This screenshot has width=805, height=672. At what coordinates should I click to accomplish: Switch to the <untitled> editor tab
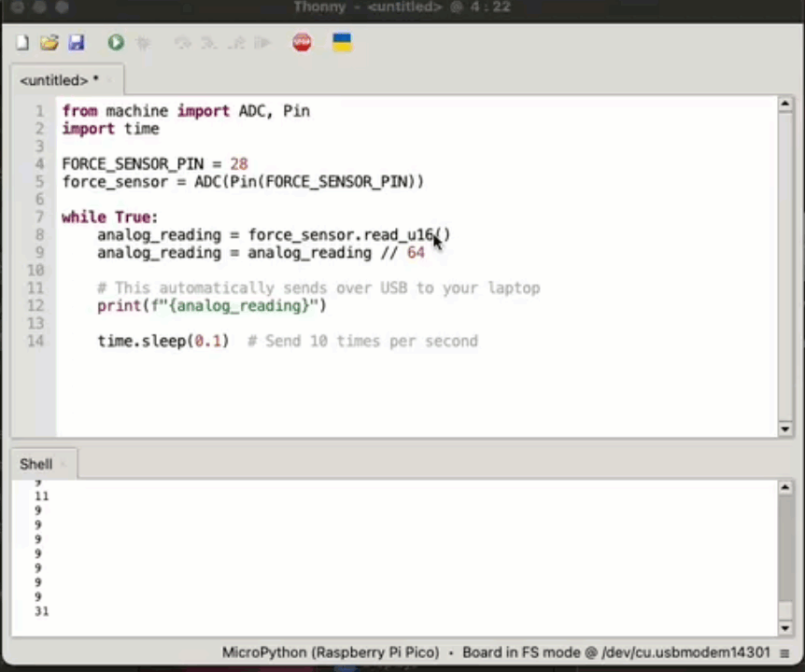point(58,81)
